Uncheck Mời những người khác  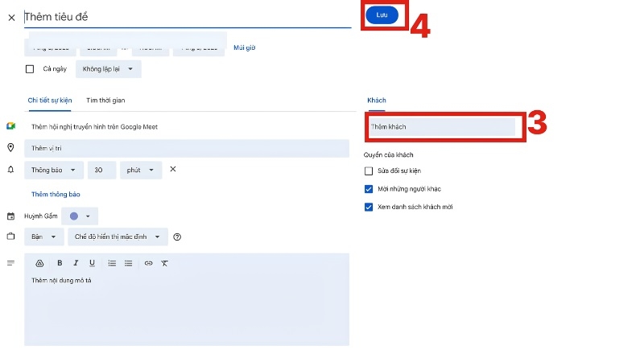click(369, 189)
